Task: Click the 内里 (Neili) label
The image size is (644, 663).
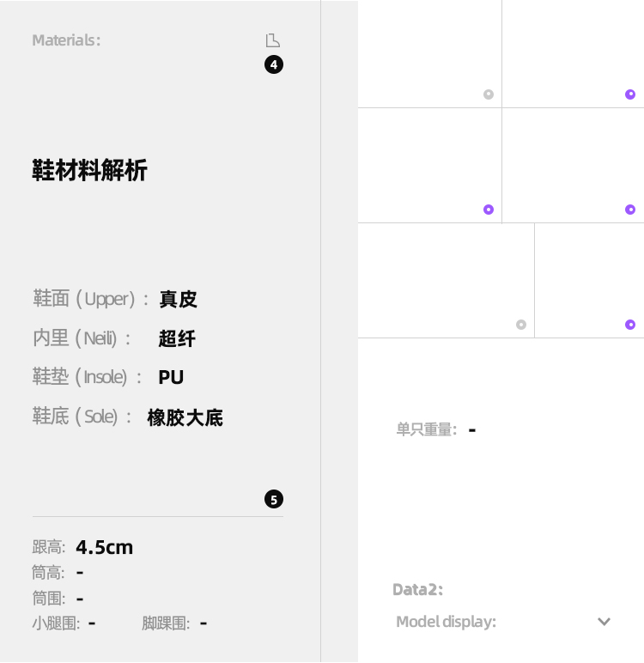Action: (82, 338)
